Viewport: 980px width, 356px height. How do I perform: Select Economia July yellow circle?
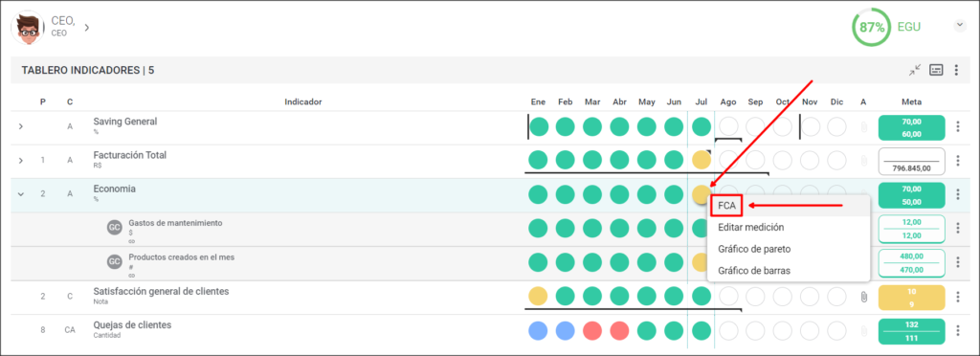click(x=702, y=194)
